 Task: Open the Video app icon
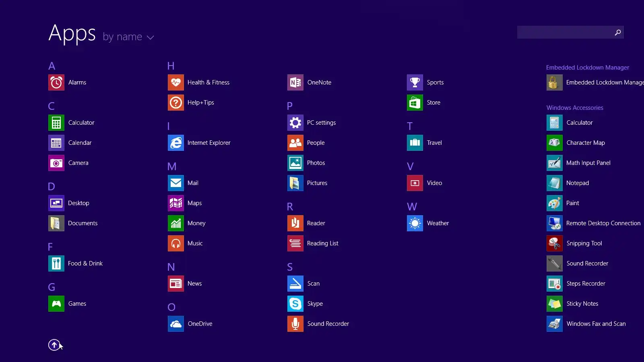[x=415, y=183]
